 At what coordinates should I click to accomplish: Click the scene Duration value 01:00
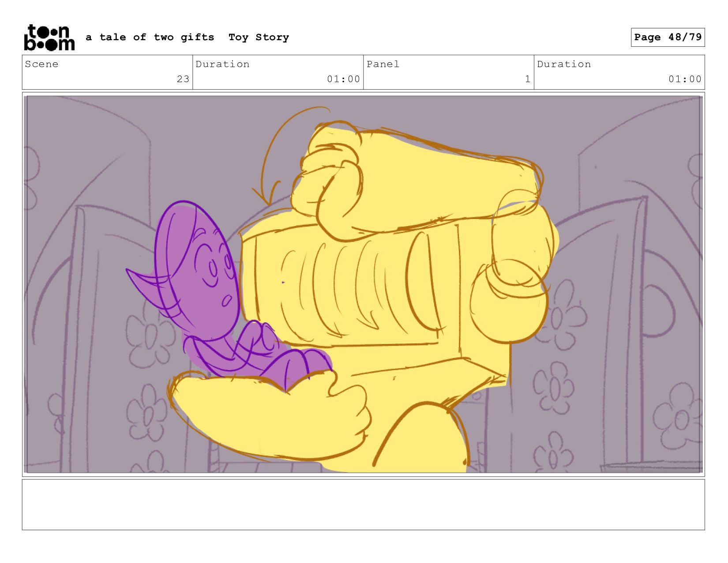(x=343, y=79)
